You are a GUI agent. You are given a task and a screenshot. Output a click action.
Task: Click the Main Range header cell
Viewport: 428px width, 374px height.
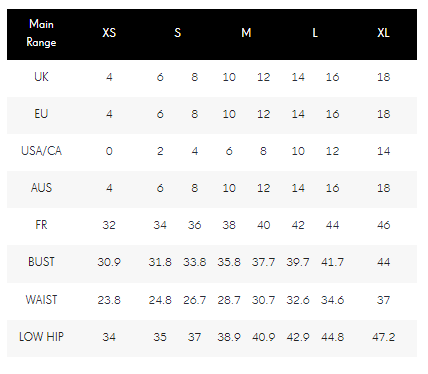41,33
